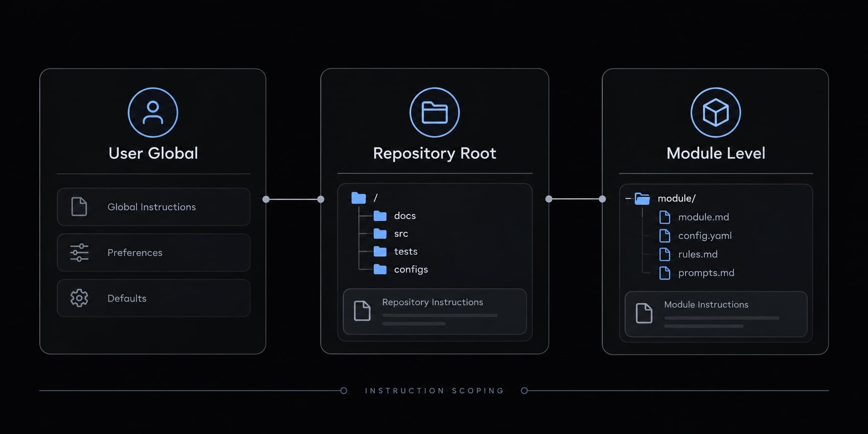Image resolution: width=868 pixels, height=434 pixels.
Task: Click the Repository Root folder icon
Action: coord(434,113)
